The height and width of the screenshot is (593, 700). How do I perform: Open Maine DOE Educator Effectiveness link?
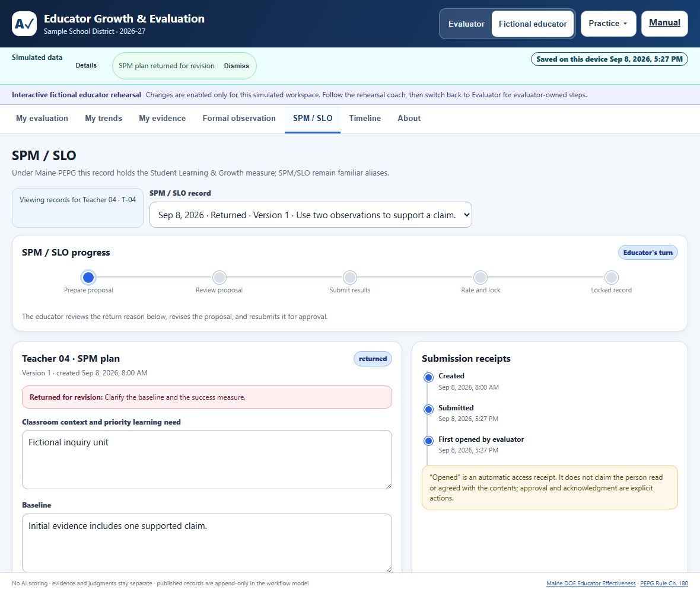591,583
